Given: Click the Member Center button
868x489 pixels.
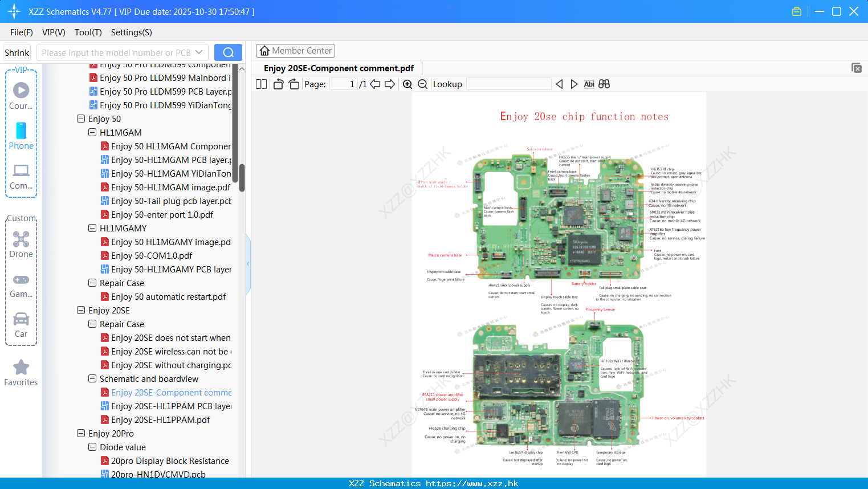Looking at the screenshot, I should 295,51.
